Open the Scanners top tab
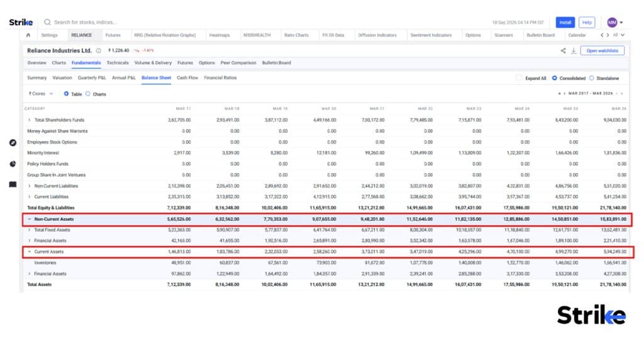This screenshot has width=644, height=341. coord(504,35)
